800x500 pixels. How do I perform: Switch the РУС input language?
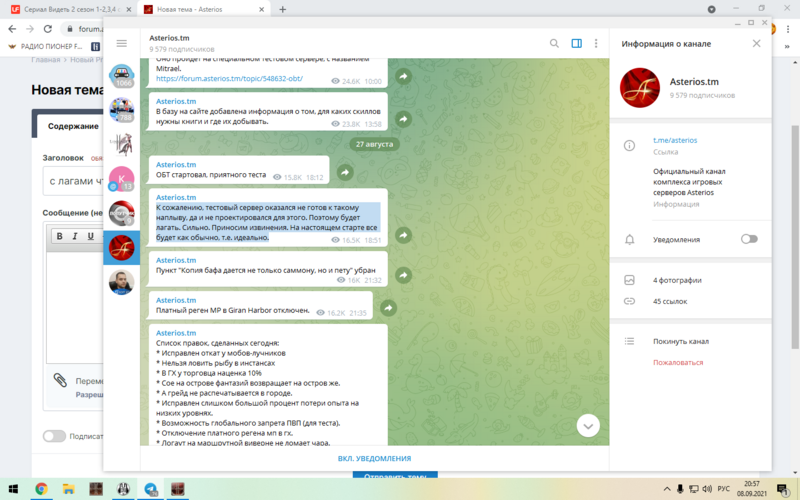[x=723, y=489]
